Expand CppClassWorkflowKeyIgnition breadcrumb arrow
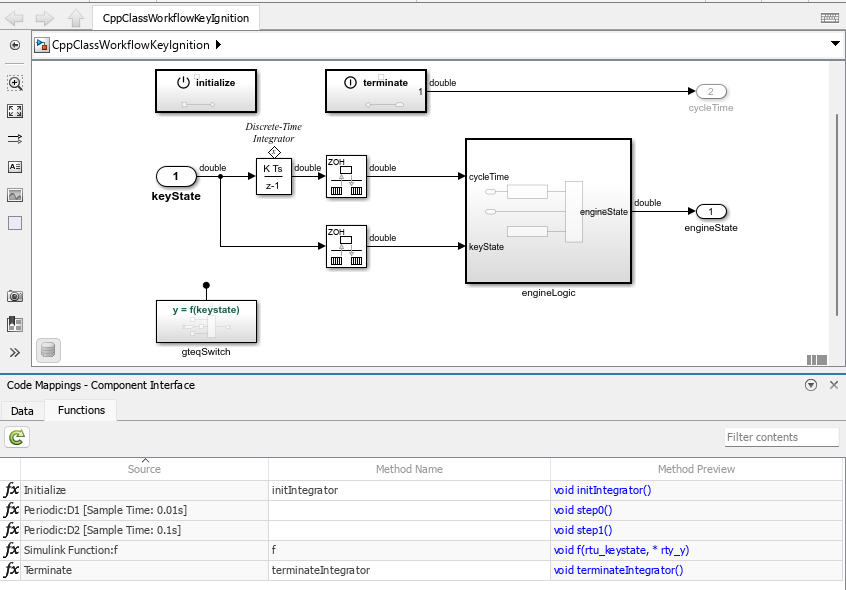The height and width of the screenshot is (590, 846). point(219,45)
